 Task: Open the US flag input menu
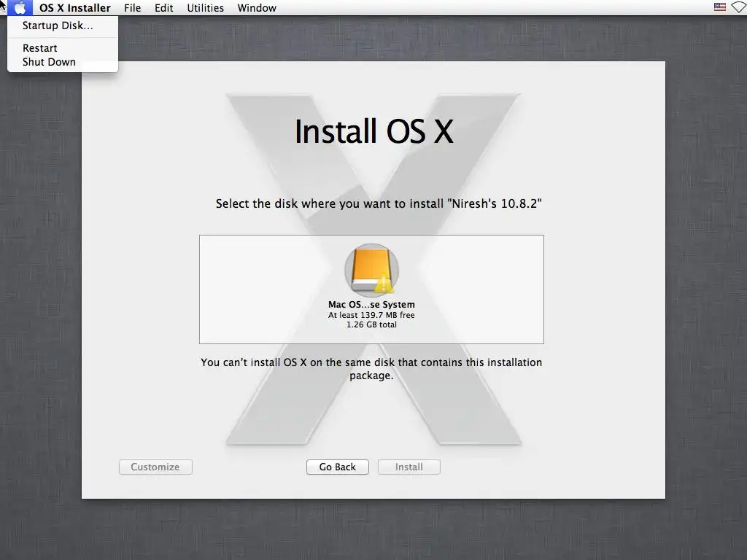pos(720,7)
